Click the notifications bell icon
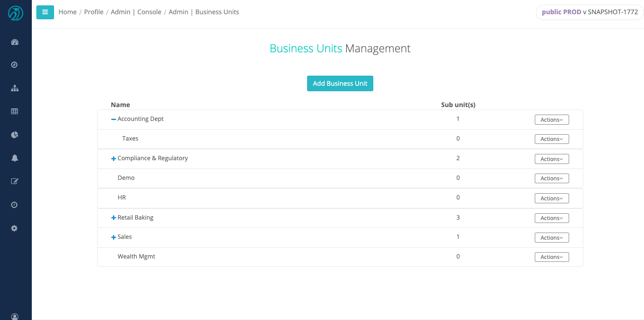Image resolution: width=644 pixels, height=320 pixels. pos(15,158)
